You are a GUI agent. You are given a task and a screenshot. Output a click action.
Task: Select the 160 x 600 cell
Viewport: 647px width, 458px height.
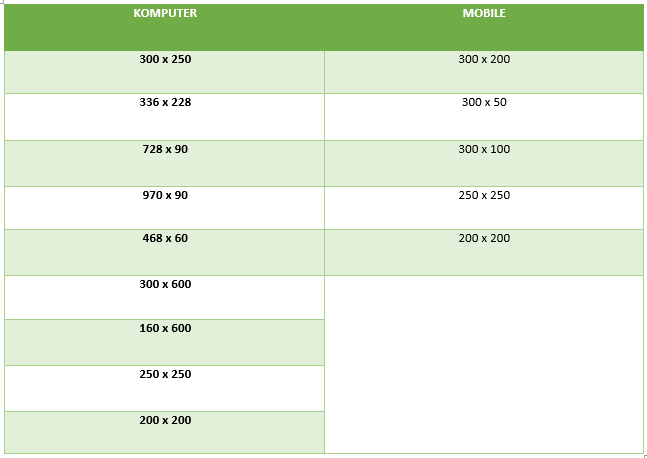165,329
